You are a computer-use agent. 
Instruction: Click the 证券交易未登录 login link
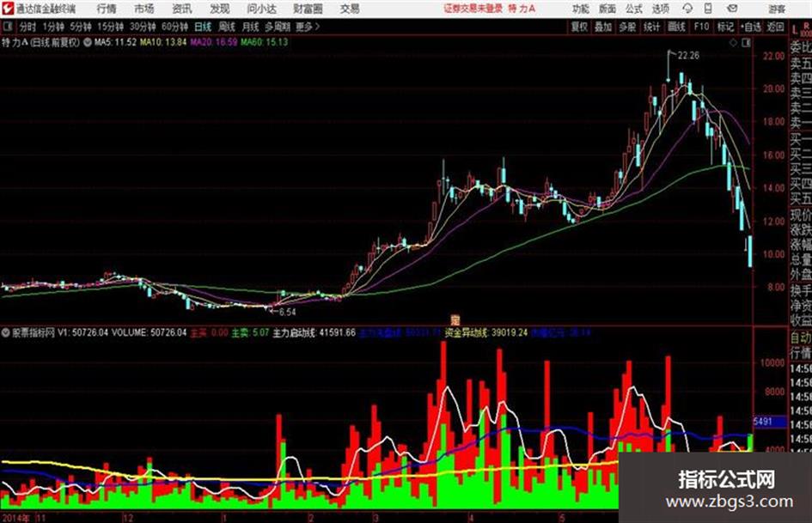tap(473, 9)
